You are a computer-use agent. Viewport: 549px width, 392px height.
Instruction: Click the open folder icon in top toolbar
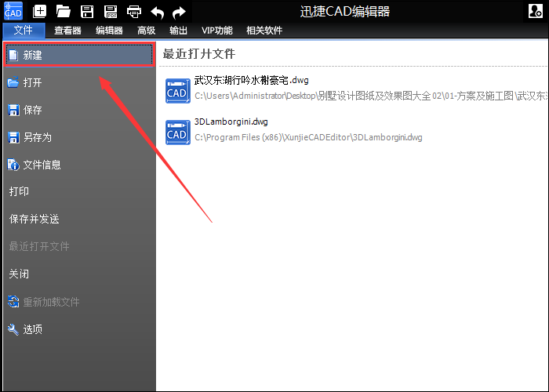[x=64, y=11]
